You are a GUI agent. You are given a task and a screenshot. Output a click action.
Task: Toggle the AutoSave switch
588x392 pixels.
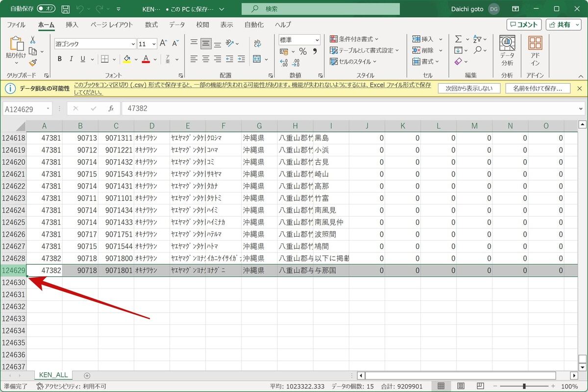click(x=46, y=9)
